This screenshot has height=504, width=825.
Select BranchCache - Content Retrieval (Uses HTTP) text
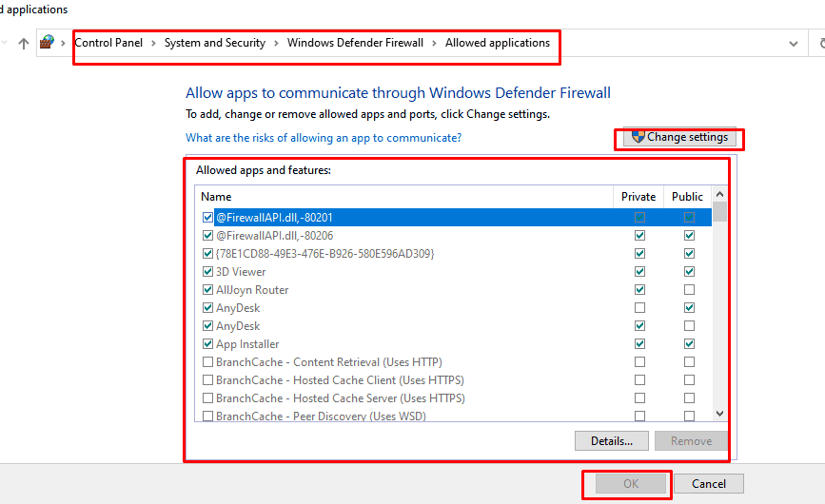(x=329, y=362)
